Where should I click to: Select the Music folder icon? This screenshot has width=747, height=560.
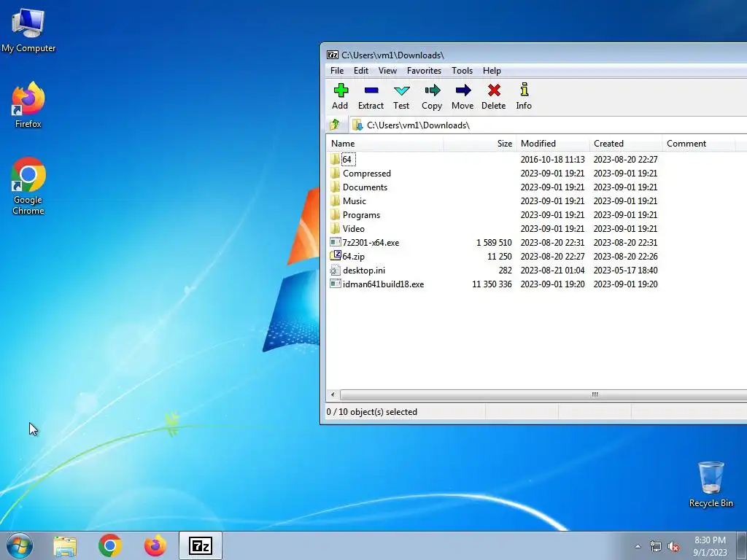pyautogui.click(x=336, y=201)
